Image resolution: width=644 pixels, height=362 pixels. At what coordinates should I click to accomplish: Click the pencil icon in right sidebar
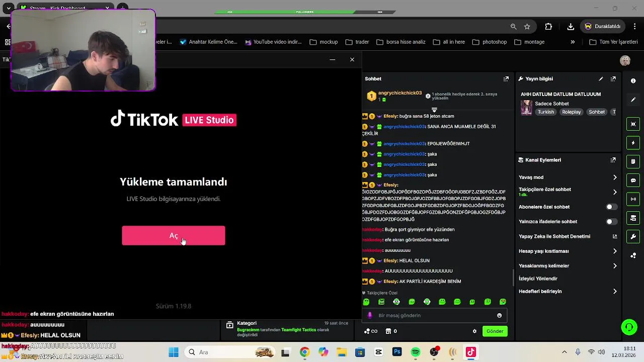point(633,100)
